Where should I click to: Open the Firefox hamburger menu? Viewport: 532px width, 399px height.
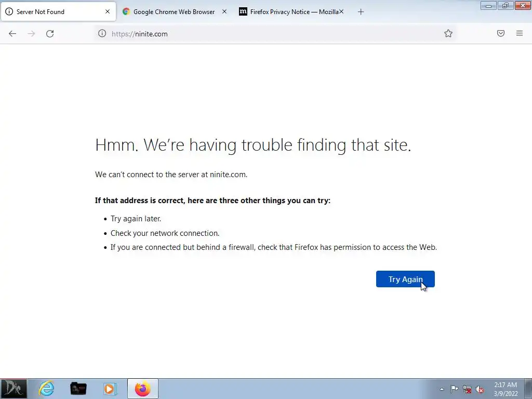coord(520,33)
